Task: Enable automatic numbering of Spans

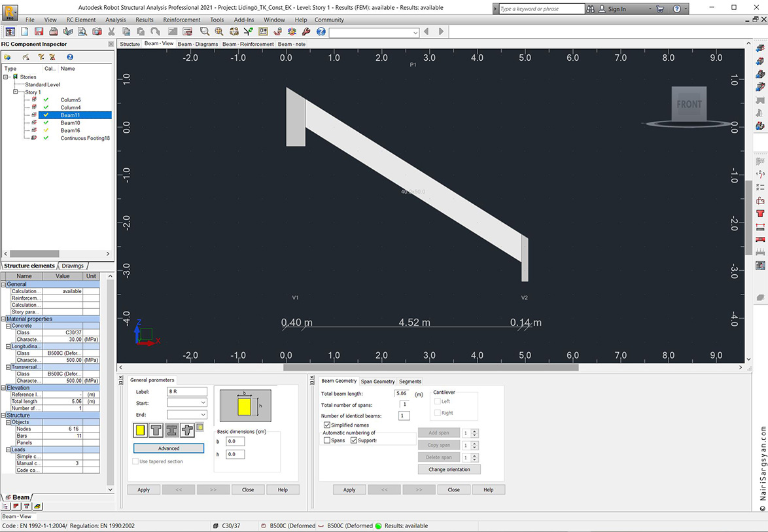Action: (326, 440)
